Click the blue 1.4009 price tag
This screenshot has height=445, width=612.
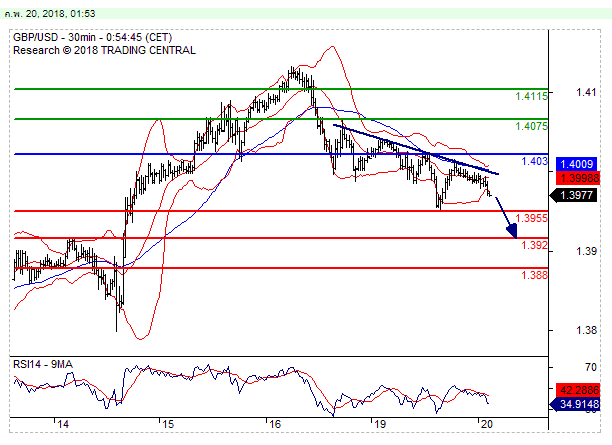click(576, 164)
